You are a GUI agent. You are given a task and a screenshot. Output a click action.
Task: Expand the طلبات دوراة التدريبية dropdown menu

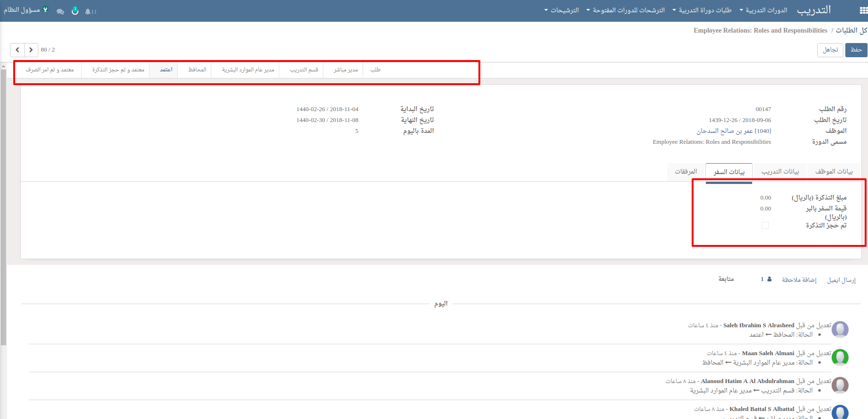[702, 10]
